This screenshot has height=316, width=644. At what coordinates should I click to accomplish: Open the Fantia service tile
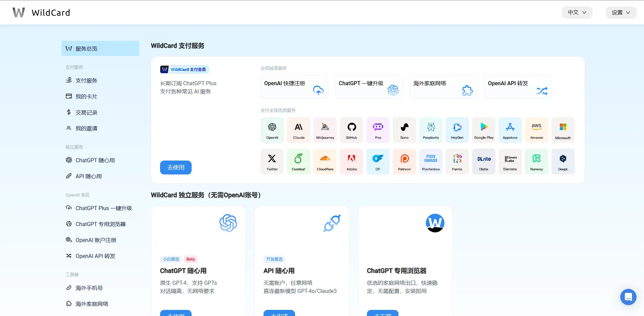pos(457,162)
